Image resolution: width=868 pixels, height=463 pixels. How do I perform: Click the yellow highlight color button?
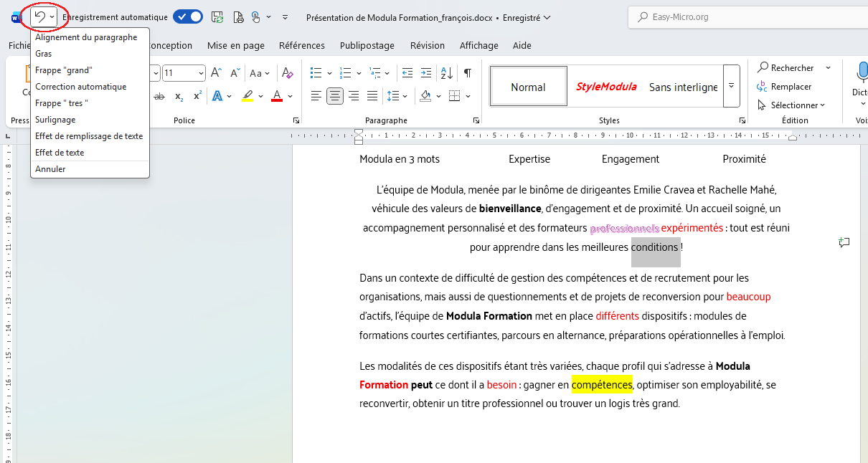tap(247, 96)
